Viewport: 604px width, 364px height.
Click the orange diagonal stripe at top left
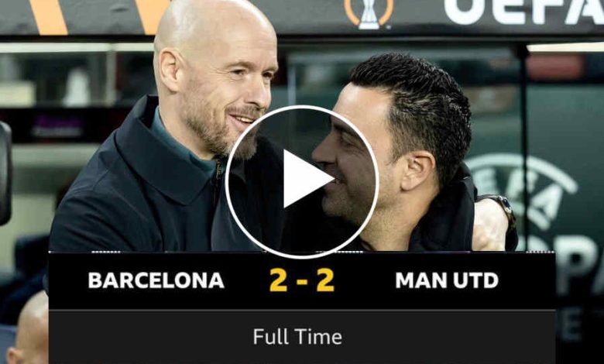coord(50,17)
